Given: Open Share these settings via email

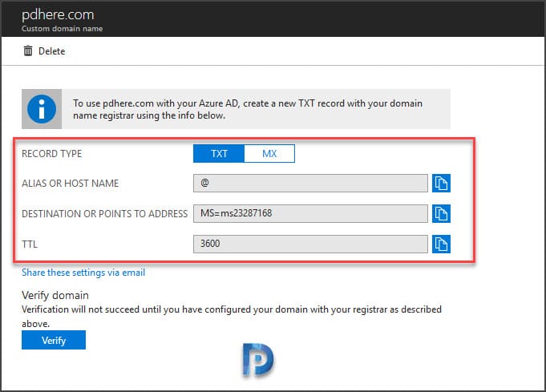Looking at the screenshot, I should click(x=83, y=273).
